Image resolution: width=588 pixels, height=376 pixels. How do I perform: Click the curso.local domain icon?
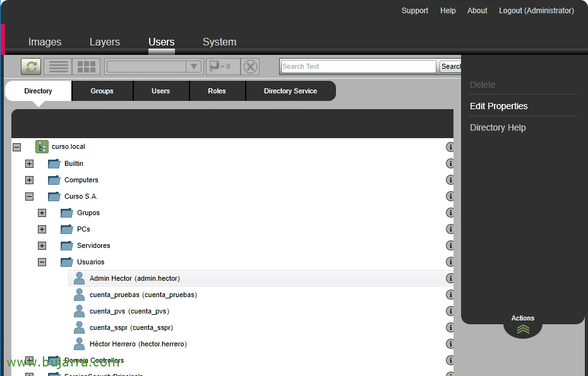42,147
